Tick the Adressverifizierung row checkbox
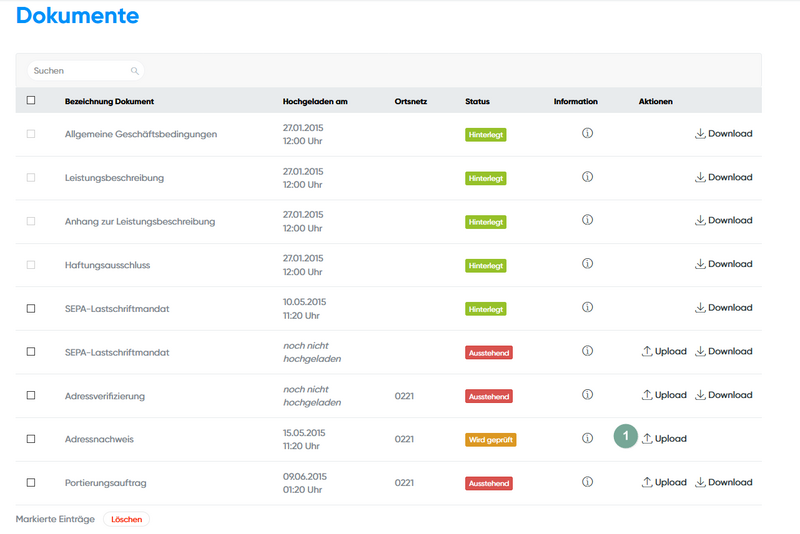 [31, 395]
